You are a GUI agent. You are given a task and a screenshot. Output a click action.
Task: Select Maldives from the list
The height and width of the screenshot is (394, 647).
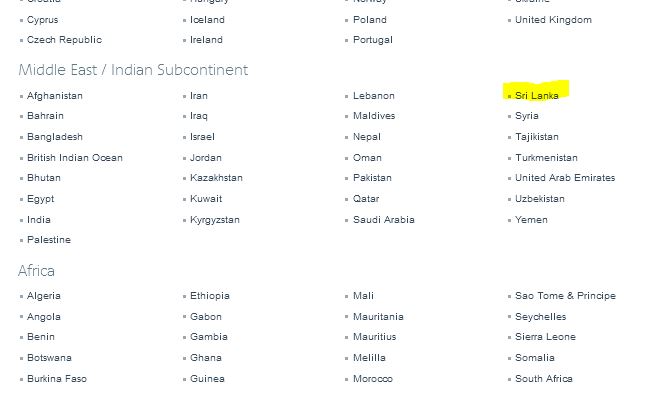(374, 116)
